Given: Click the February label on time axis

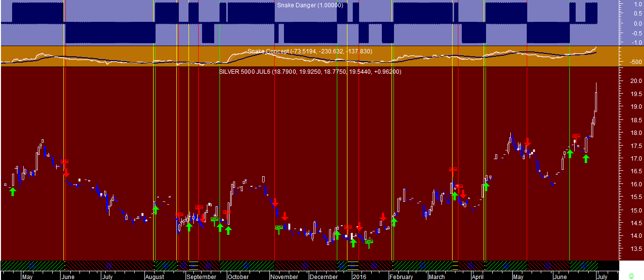Looking at the screenshot, I should [401, 277].
